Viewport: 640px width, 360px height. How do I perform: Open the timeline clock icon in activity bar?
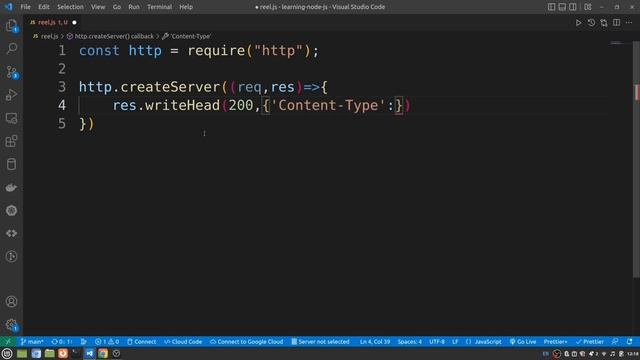[11, 256]
